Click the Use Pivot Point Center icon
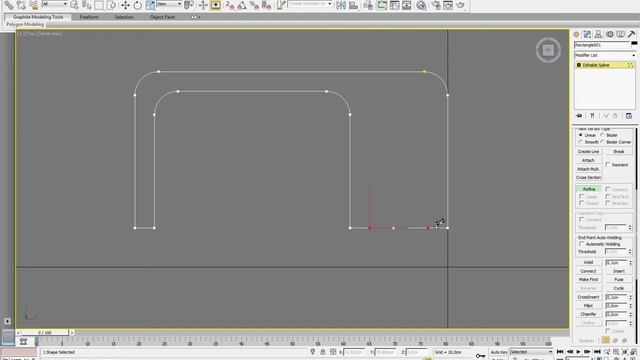Image resolution: width=640 pixels, height=360 pixels. tap(189, 5)
